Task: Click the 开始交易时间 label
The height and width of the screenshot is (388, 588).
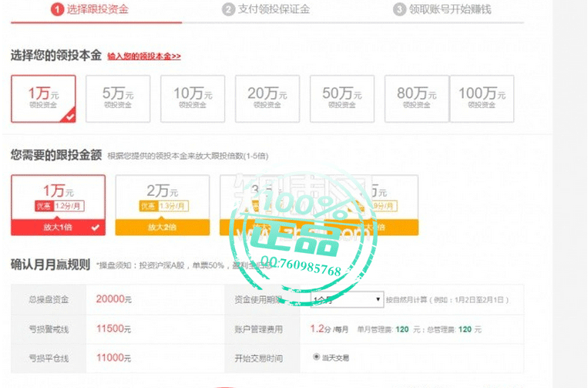Action: pyautogui.click(x=258, y=359)
